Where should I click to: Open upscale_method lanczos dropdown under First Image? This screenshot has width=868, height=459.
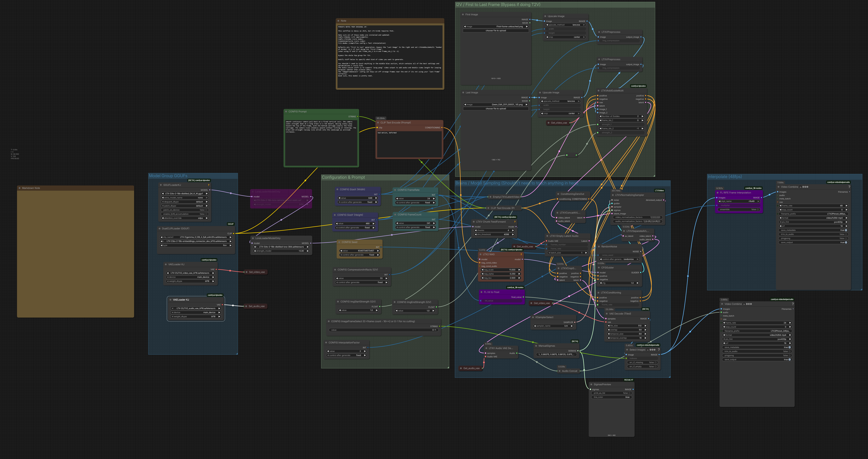pyautogui.click(x=566, y=25)
